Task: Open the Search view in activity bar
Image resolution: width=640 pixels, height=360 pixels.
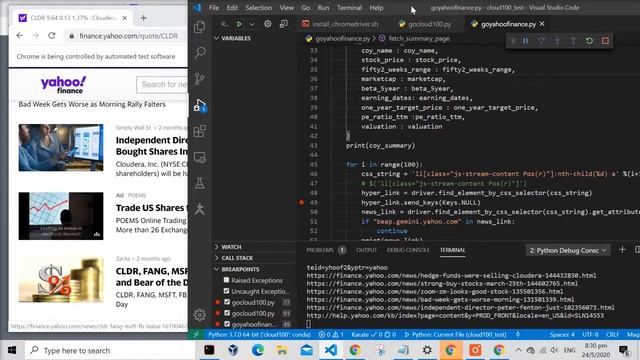Action: click(200, 52)
